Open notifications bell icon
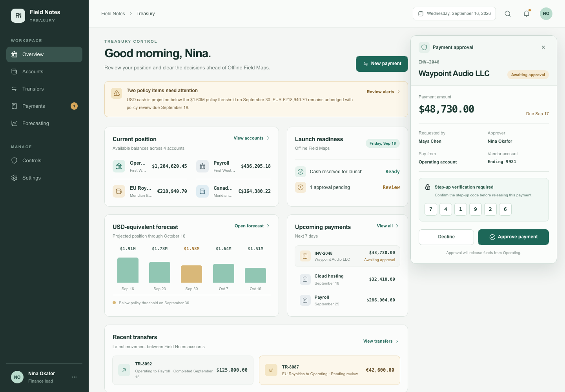This screenshot has height=392, width=565. [x=527, y=14]
